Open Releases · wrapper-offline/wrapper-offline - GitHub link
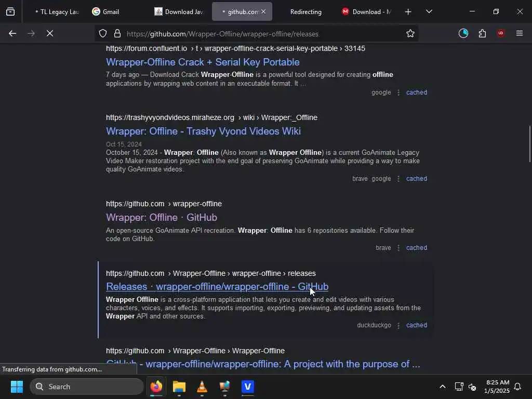 (x=217, y=287)
